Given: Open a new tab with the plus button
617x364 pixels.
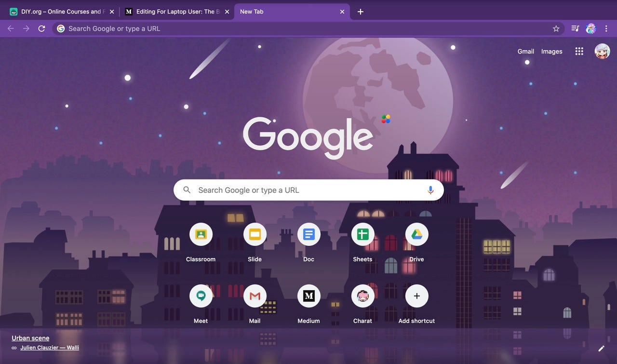Looking at the screenshot, I should [x=361, y=12].
